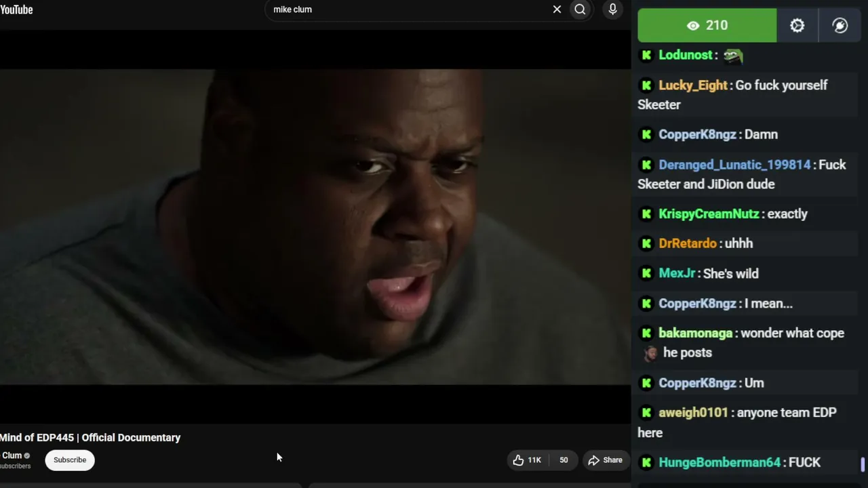
Task: Open CopperK8ngz username on 'Damn' message
Action: coord(697,135)
